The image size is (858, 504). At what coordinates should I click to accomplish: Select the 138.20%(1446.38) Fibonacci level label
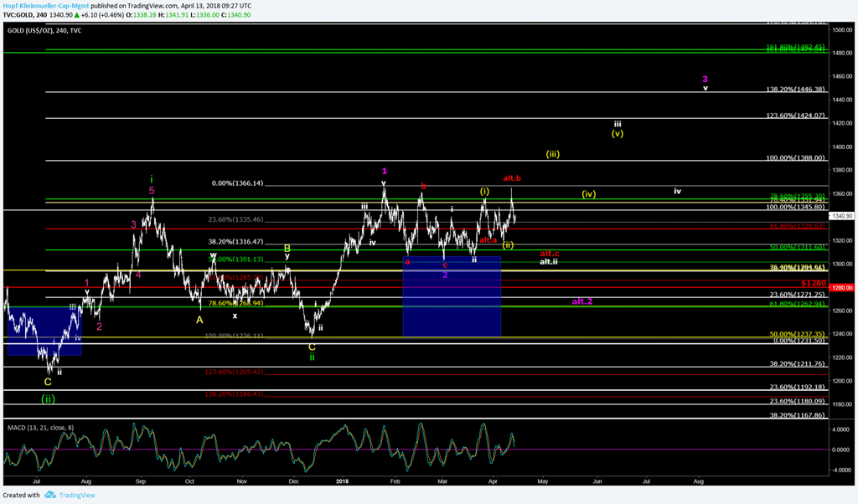click(x=795, y=89)
